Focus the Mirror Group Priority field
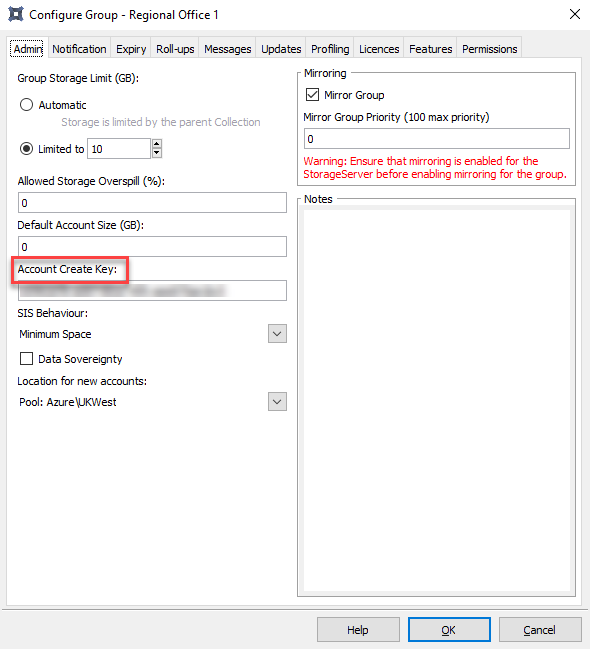Screen dimensions: 590x649 click(436, 139)
